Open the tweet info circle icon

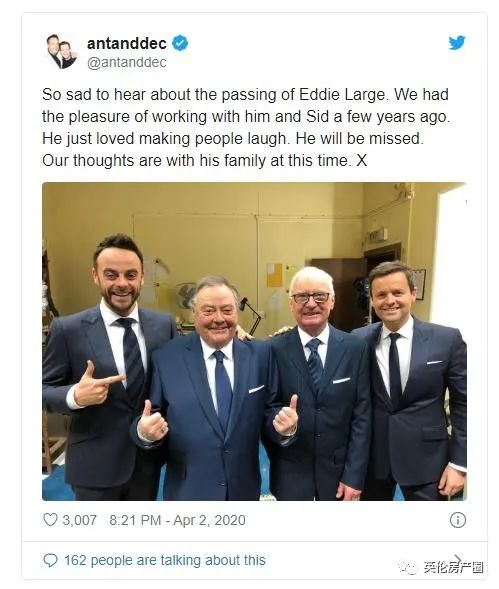458,520
